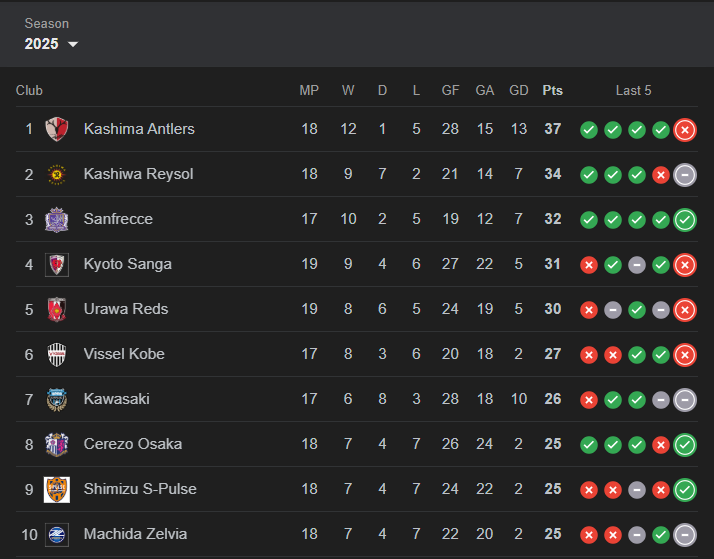Click the Sanfrecce club logo
This screenshot has width=714, height=559.
point(57,219)
